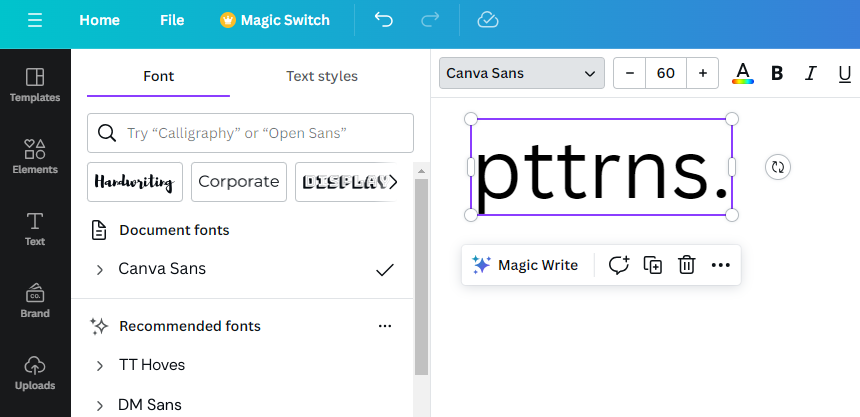Image resolution: width=860 pixels, height=417 pixels.
Task: Select the TT Hoves font
Action: [x=152, y=365]
